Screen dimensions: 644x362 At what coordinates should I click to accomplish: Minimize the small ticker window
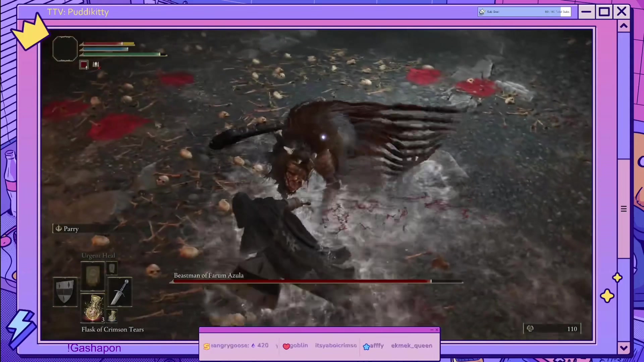tap(432, 330)
